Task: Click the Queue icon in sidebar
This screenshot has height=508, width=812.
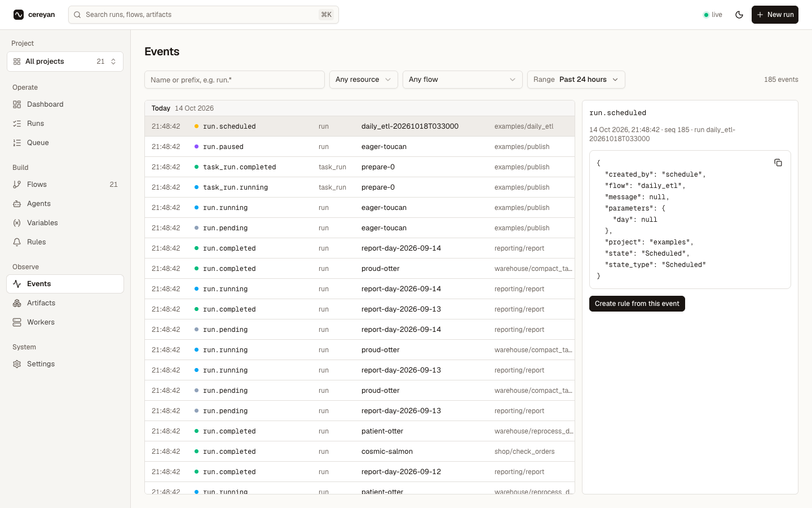Action: [x=17, y=143]
